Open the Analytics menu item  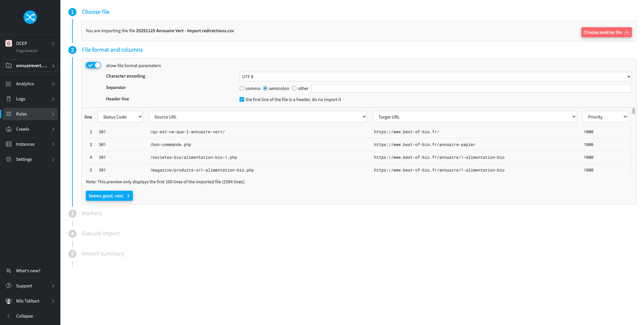(x=30, y=84)
